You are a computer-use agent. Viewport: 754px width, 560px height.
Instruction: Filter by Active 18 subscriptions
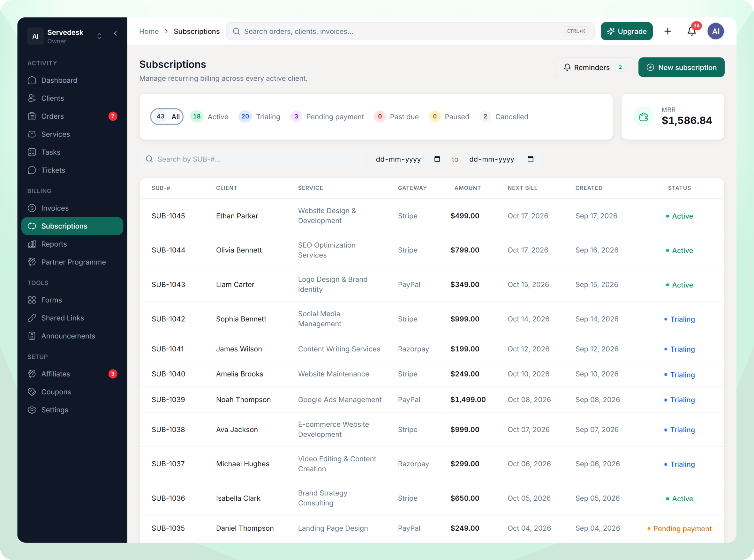click(x=209, y=116)
